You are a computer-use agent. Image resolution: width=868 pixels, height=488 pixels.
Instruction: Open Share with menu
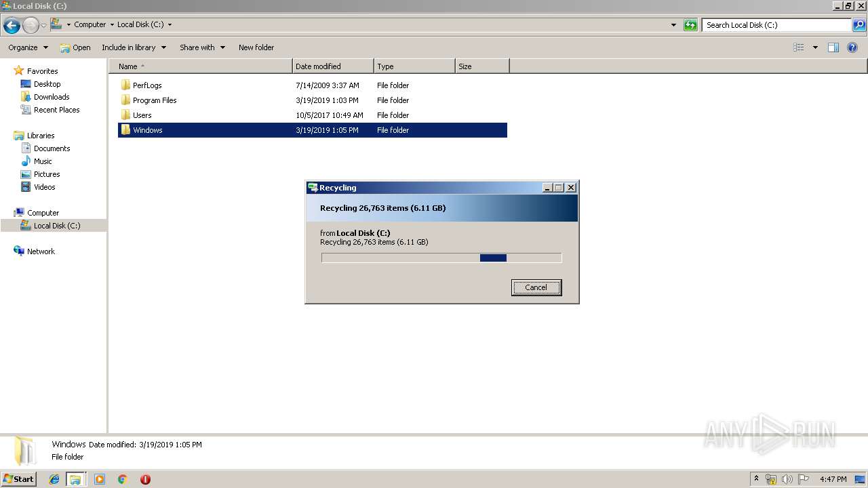pos(202,47)
